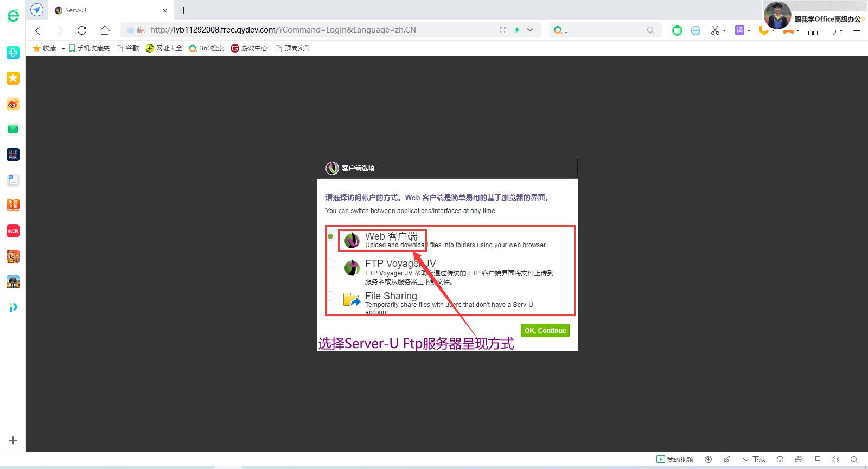Click the File Sharing folder icon
Image resolution: width=868 pixels, height=469 pixels.
click(x=352, y=299)
